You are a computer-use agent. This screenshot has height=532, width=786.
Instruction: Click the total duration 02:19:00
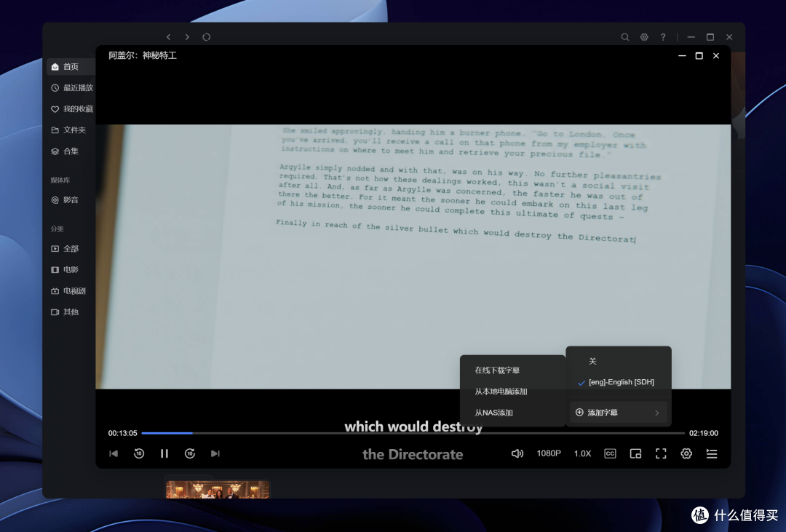click(703, 433)
